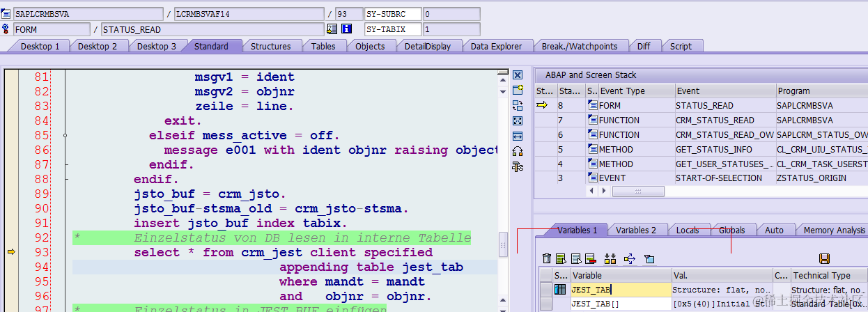Open the Tables tab

coord(323,46)
